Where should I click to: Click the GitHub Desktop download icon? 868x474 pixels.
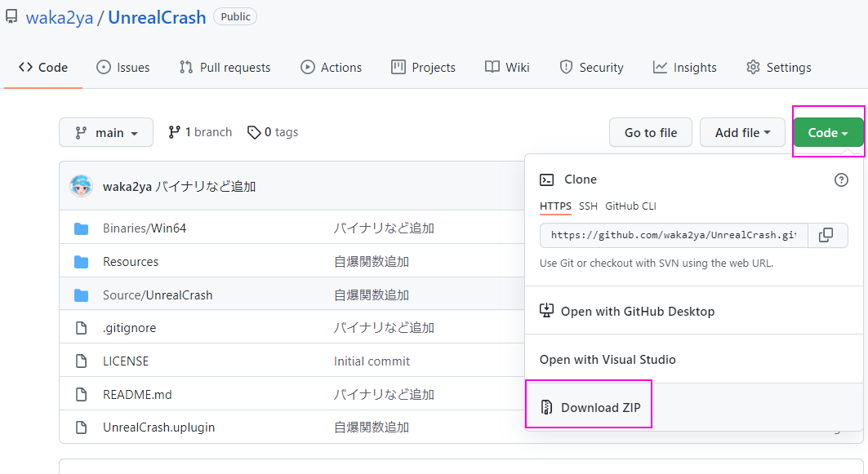click(x=547, y=311)
